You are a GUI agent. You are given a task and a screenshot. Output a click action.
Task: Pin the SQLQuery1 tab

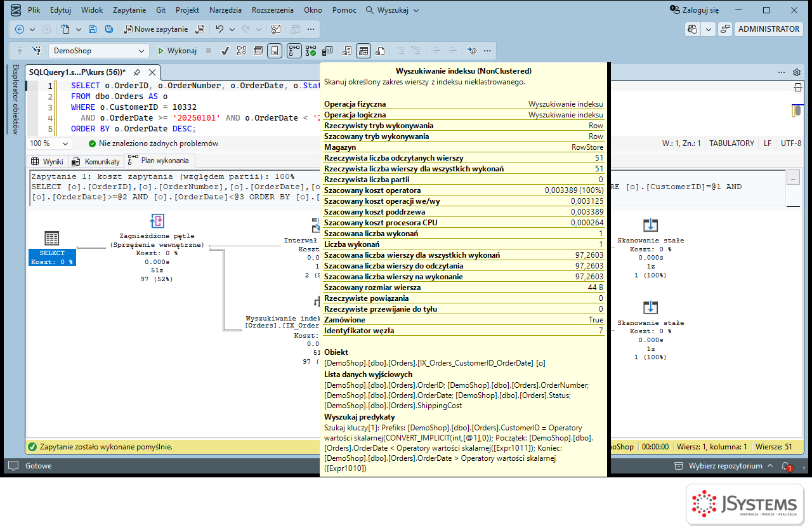[136, 72]
